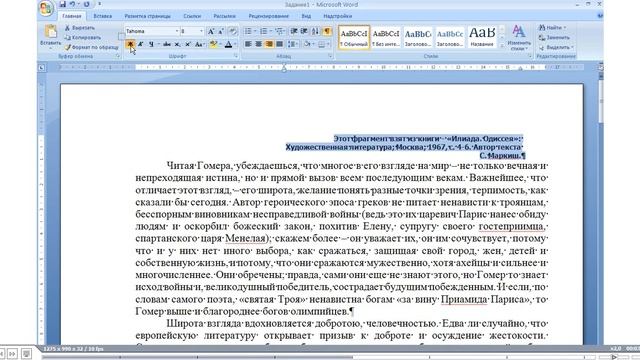The image size is (640, 360).
Task: Toggle the show paragraph marks (¶) button
Action: coord(327,31)
